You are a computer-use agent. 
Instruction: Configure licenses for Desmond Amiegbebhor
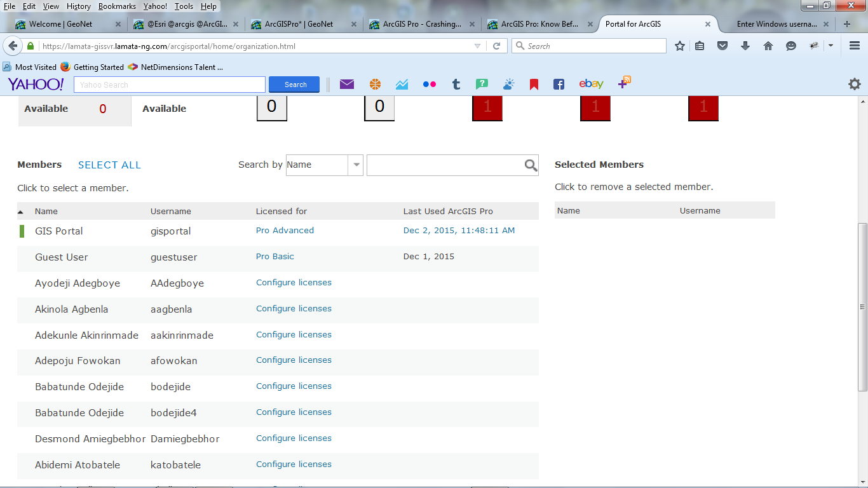tap(294, 438)
